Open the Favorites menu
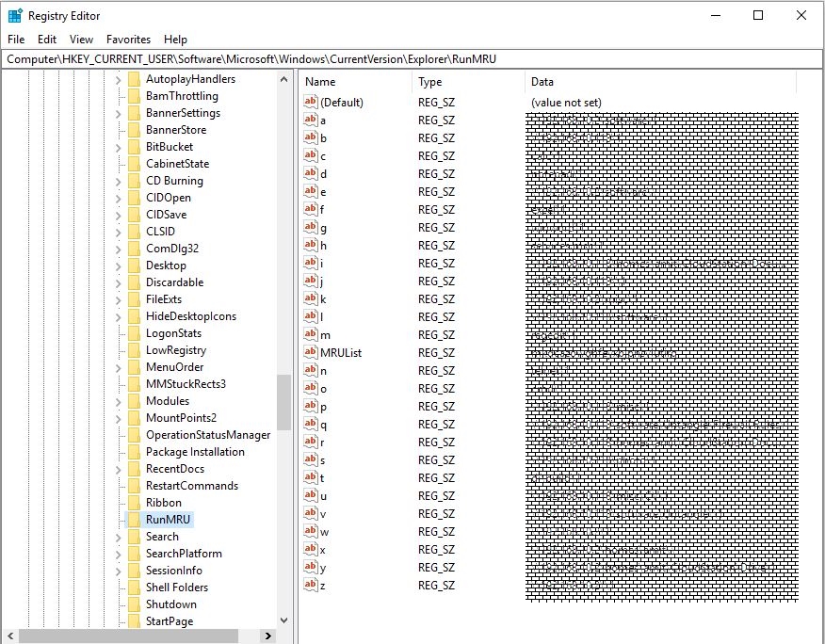 click(x=128, y=40)
